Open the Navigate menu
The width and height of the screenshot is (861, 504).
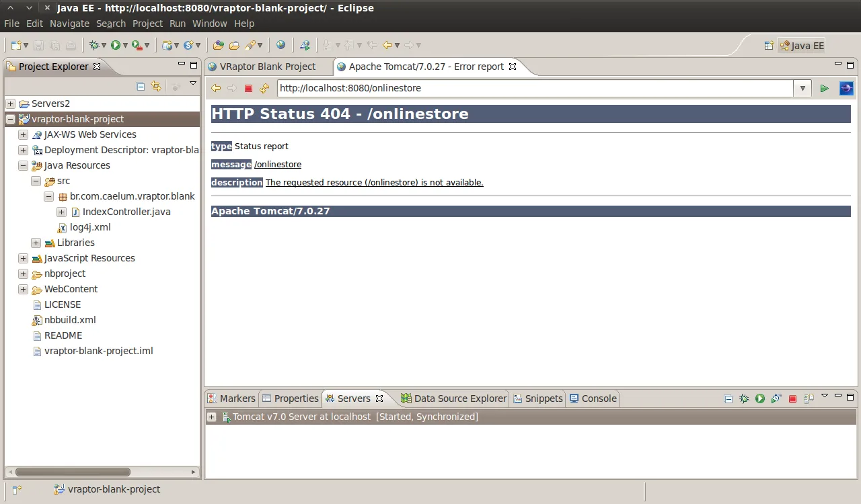point(69,23)
